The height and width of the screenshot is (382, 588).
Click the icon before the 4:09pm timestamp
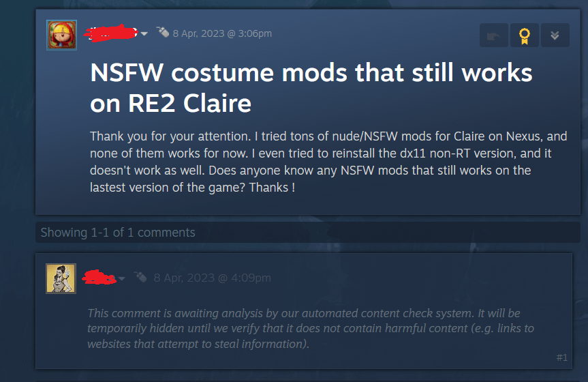point(140,277)
